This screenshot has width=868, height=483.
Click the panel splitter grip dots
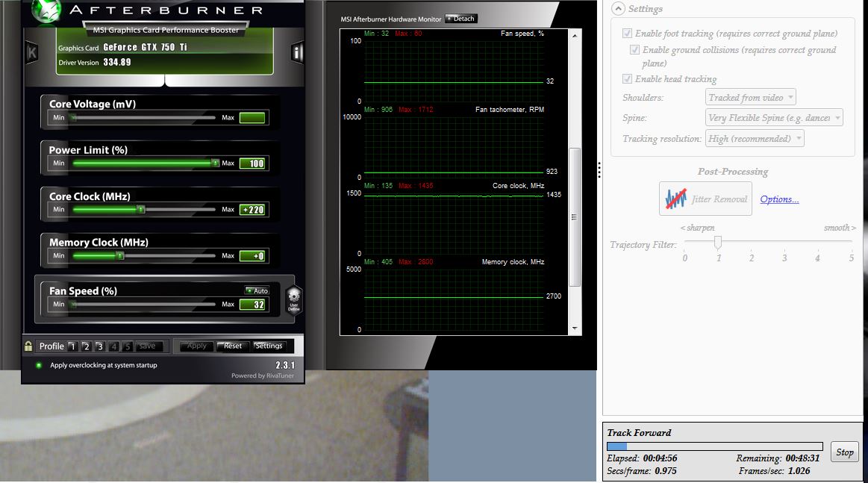[599, 170]
